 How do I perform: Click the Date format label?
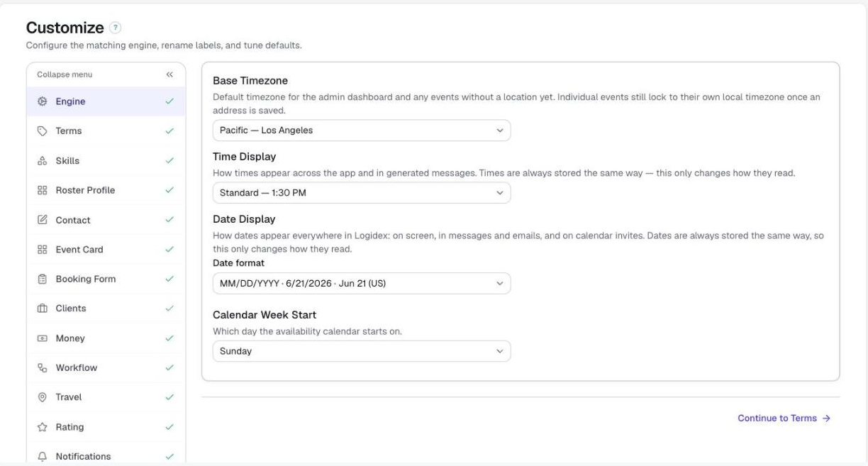point(238,263)
